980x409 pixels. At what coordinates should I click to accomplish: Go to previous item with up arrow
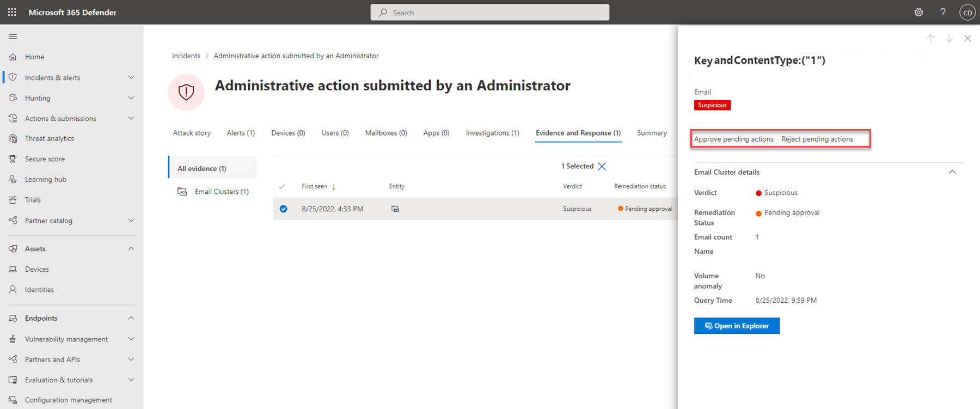point(930,38)
